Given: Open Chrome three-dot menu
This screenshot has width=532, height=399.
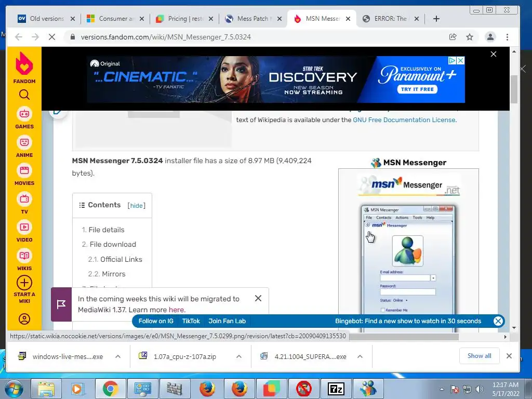Looking at the screenshot, I should tap(507, 37).
